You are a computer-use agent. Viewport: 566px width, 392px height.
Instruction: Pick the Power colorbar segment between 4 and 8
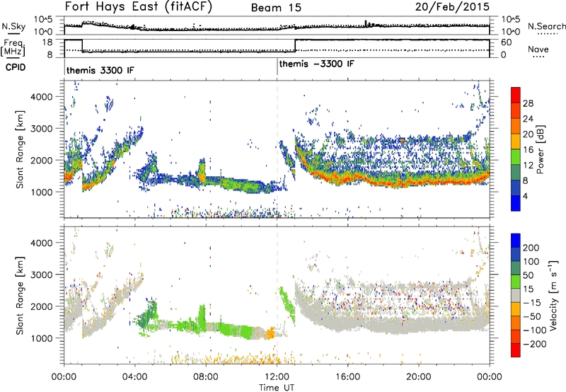pos(516,188)
